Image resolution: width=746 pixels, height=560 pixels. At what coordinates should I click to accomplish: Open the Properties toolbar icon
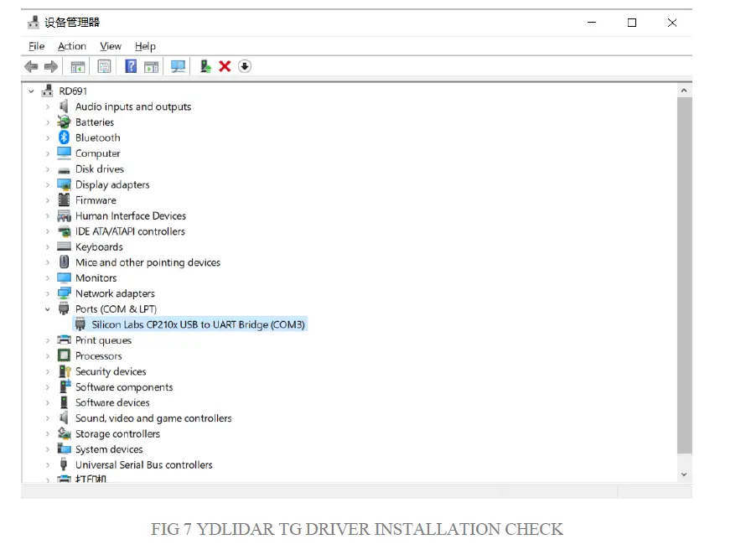[x=104, y=66]
